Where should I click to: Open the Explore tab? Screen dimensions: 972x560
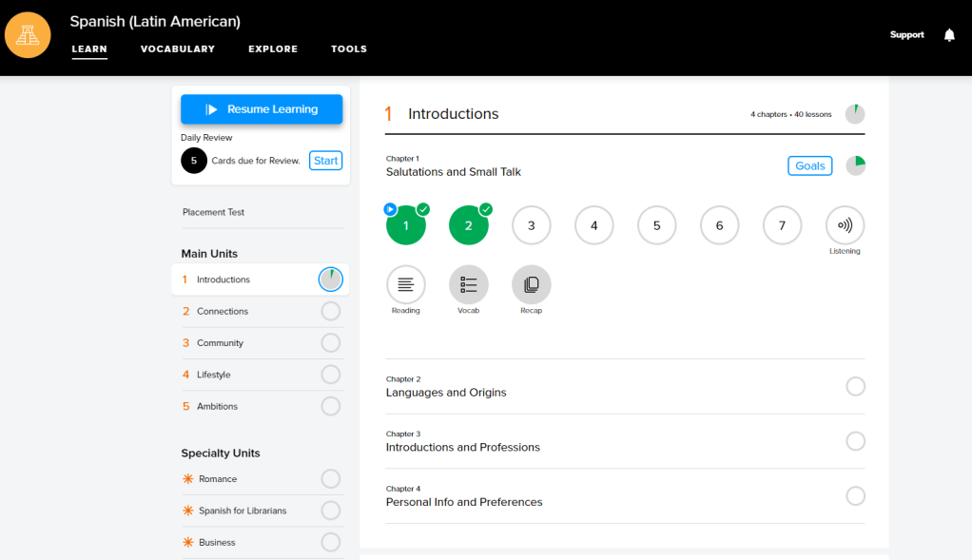point(273,49)
